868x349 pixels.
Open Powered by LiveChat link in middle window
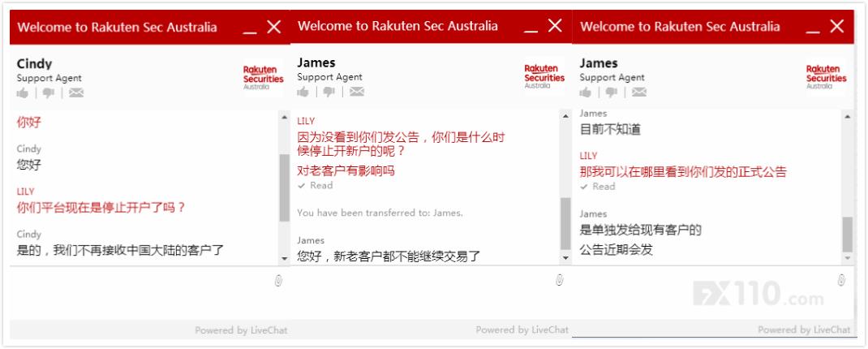coord(522,330)
